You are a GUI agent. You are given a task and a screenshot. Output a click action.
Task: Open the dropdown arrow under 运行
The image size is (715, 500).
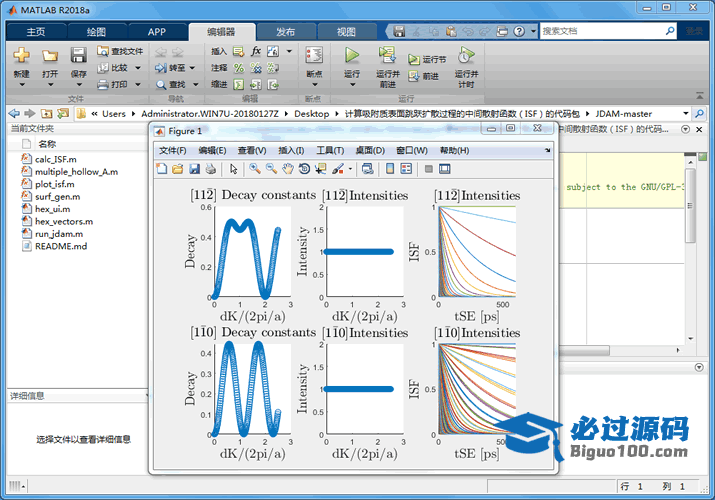(x=352, y=84)
